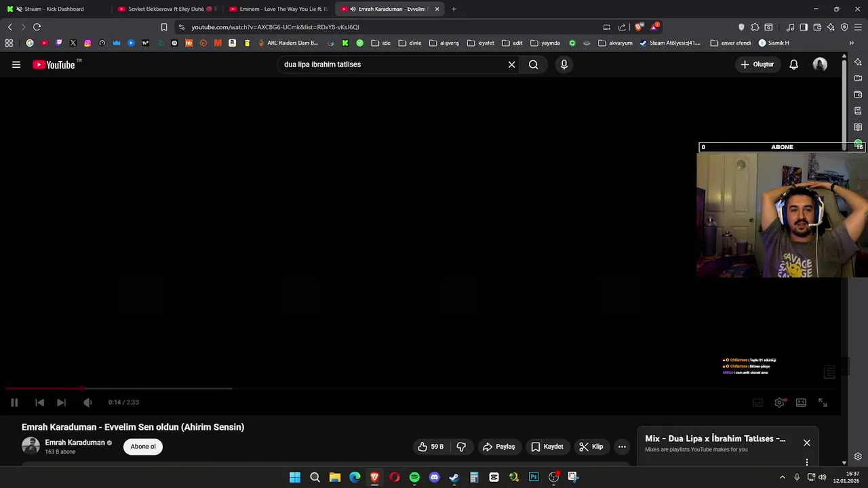Clear the YouTube search box text

(x=511, y=64)
